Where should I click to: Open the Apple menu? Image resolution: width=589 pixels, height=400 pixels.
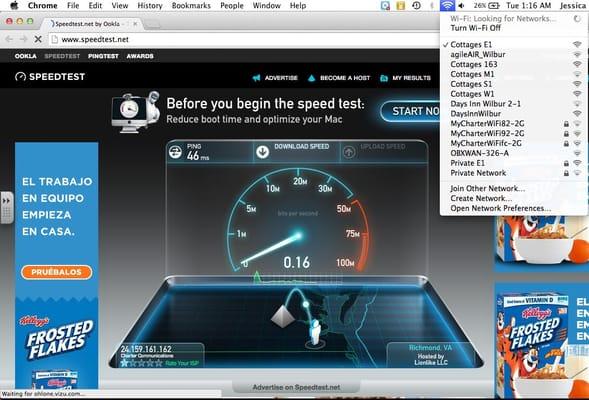[x=14, y=5]
